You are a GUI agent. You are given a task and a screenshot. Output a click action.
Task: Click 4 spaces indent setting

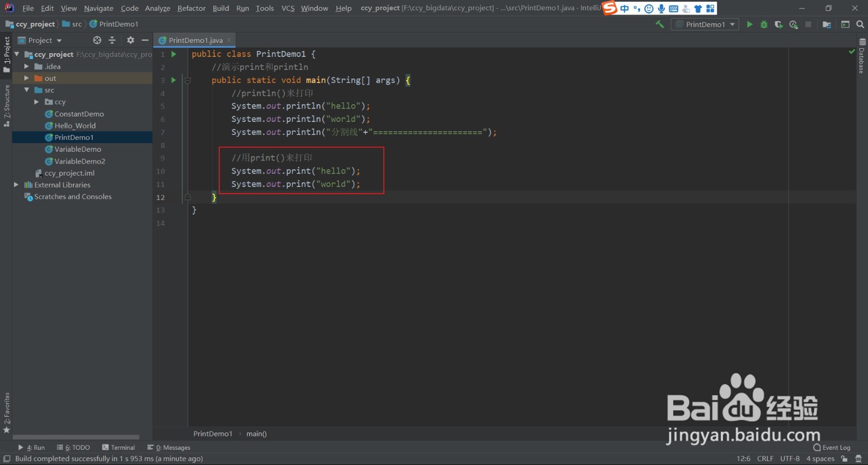click(x=820, y=458)
